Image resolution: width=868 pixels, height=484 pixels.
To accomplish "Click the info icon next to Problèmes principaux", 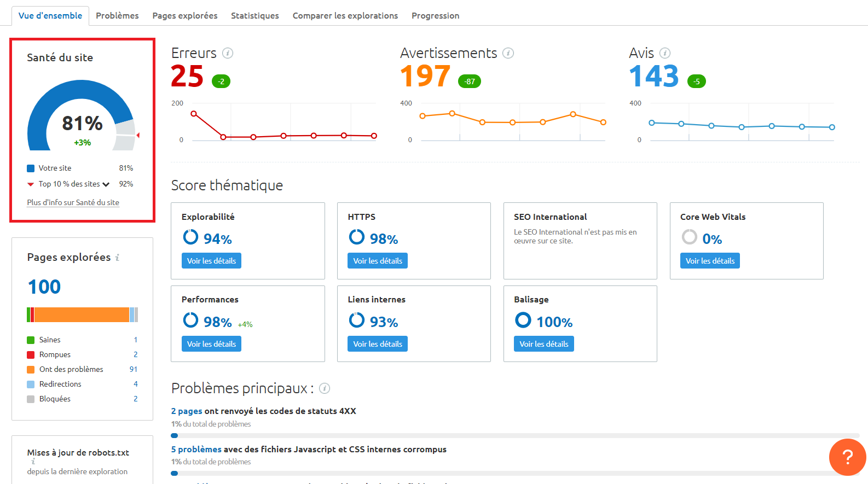I will point(325,388).
